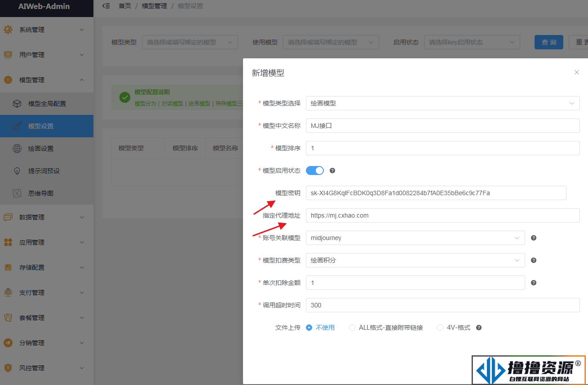Click the 模型中文名称 input field
This screenshot has width=588, height=385.
[x=443, y=126]
